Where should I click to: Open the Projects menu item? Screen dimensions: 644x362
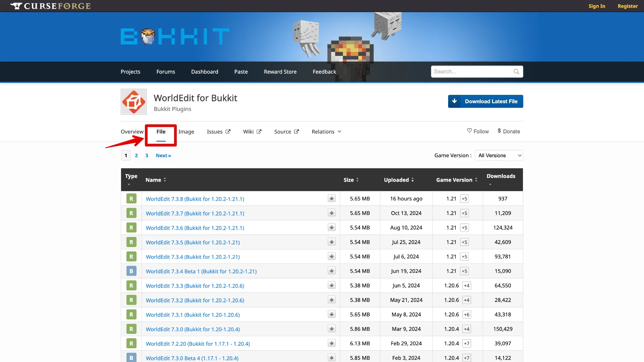click(x=130, y=72)
